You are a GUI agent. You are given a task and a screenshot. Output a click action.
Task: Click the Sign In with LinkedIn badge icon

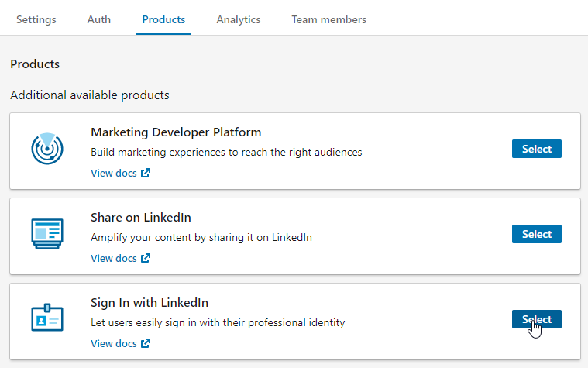[x=47, y=318]
